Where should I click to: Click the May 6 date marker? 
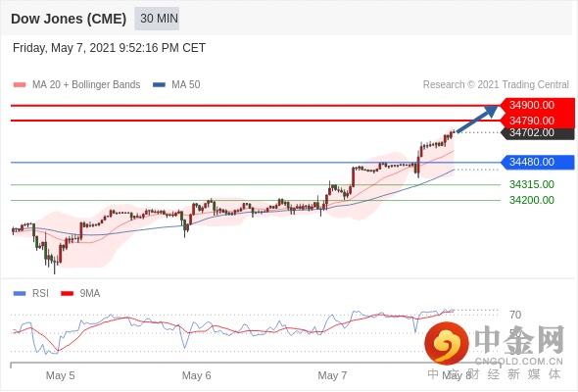pyautogui.click(x=197, y=375)
